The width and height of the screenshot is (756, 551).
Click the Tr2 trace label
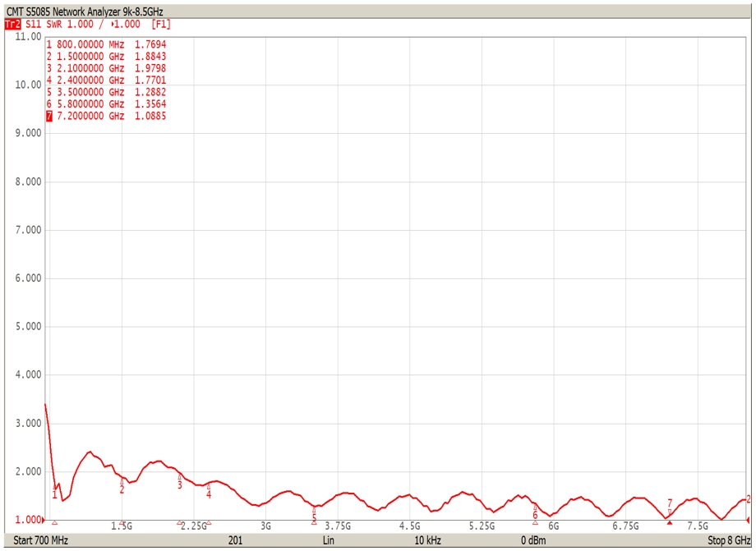point(12,25)
